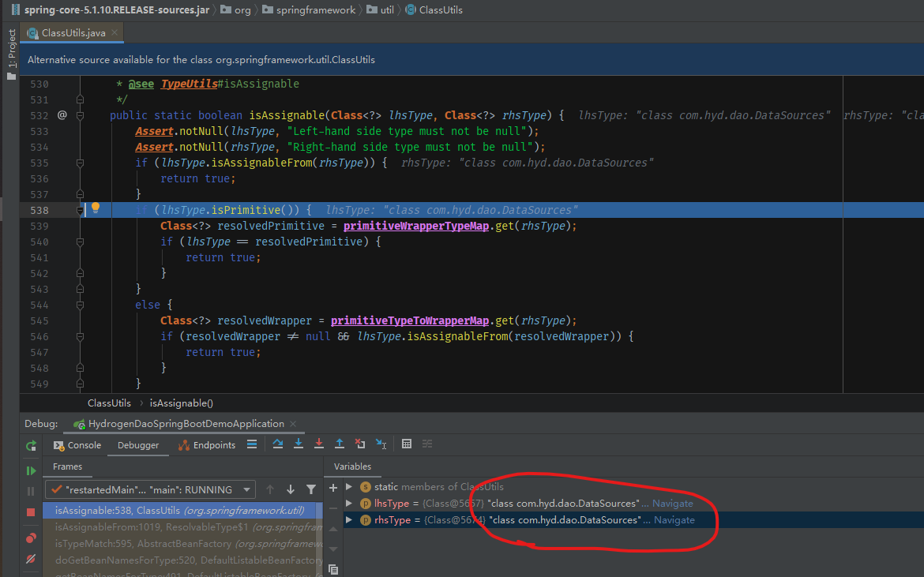Drop the current frame
Screen dimensions: 924x577
[360, 444]
